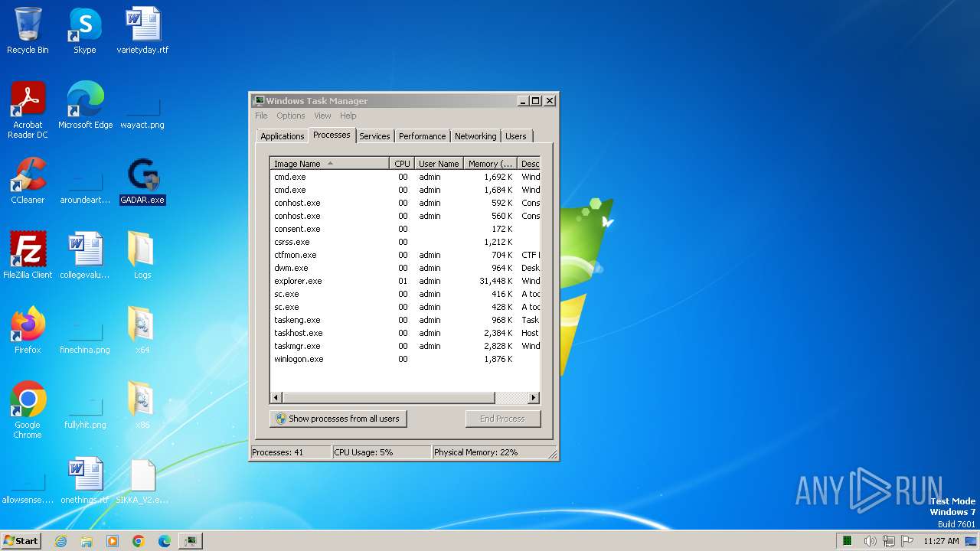
Task: Click the Task Manager taskbar button
Action: tap(190, 541)
